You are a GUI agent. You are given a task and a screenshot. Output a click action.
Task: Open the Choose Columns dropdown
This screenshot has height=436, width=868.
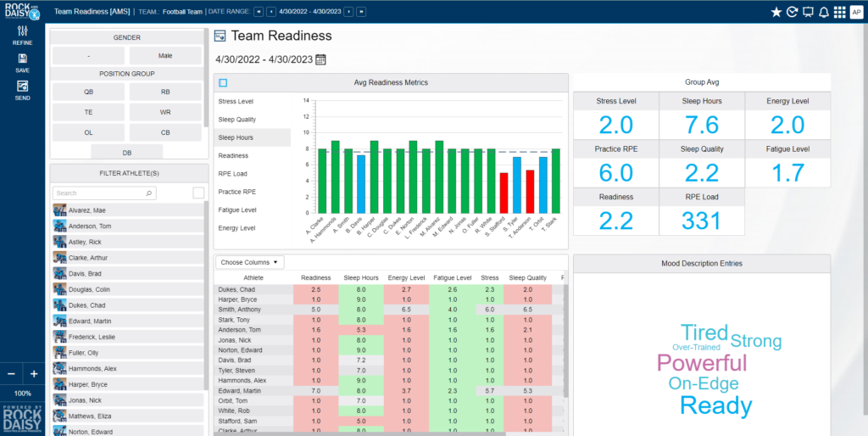[x=250, y=262]
